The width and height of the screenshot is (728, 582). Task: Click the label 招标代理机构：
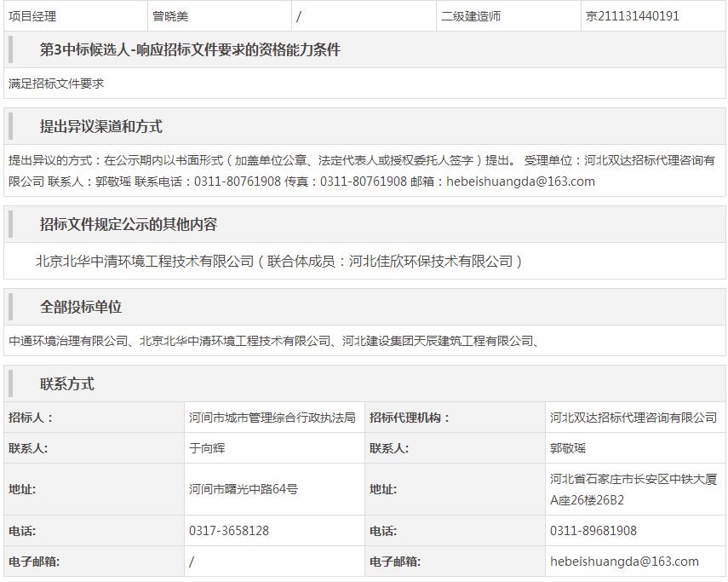coord(410,418)
